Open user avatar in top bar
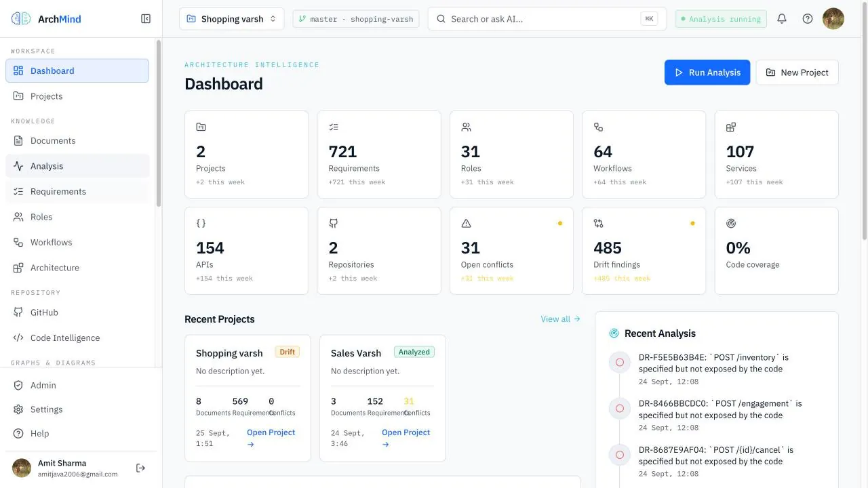Viewport: 868px width, 488px height. coord(833,19)
